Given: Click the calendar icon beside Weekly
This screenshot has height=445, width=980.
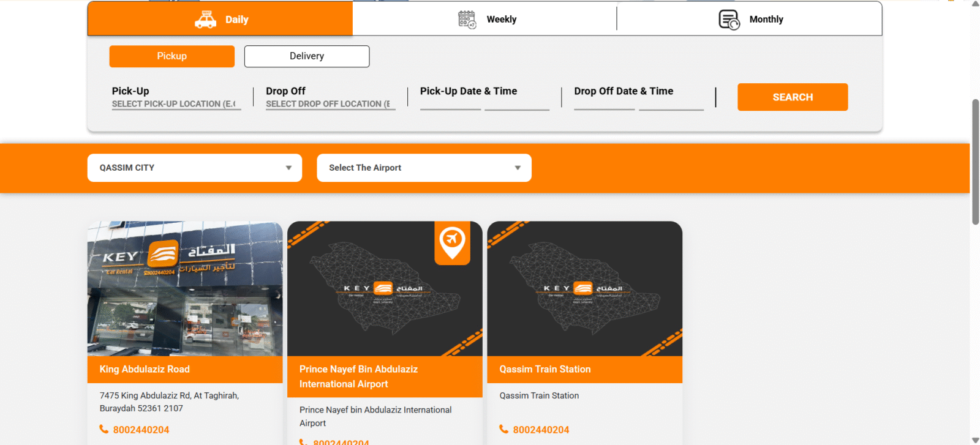Looking at the screenshot, I should (x=467, y=20).
